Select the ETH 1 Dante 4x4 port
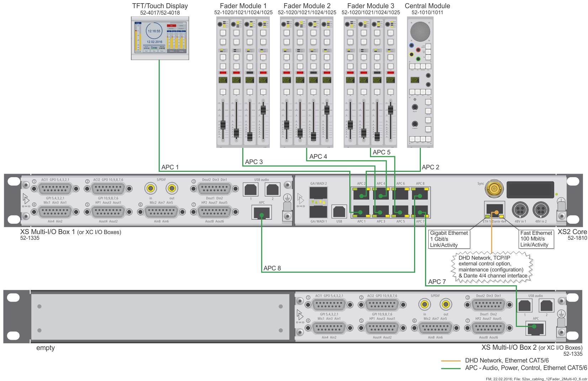 coord(494,210)
